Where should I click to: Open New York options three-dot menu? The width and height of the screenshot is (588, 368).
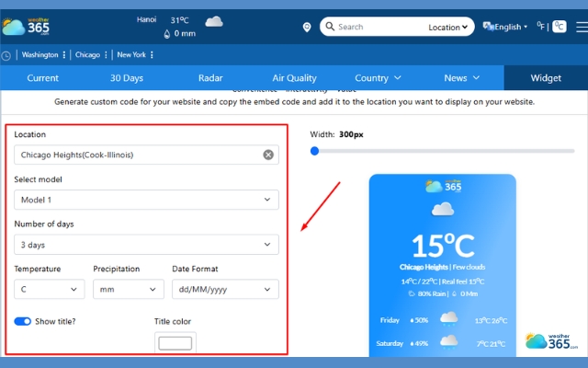(x=152, y=55)
